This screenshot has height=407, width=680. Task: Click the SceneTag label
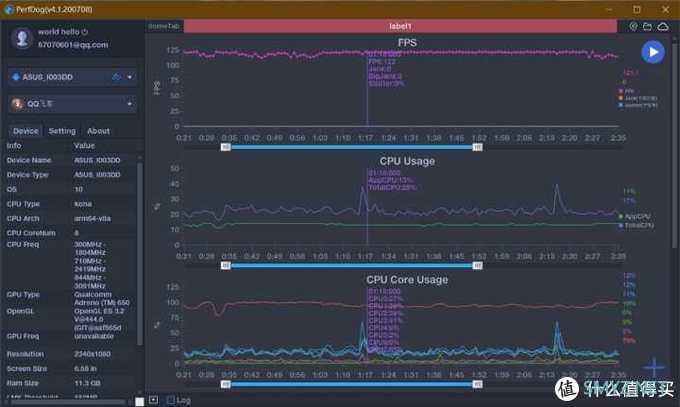(x=163, y=26)
